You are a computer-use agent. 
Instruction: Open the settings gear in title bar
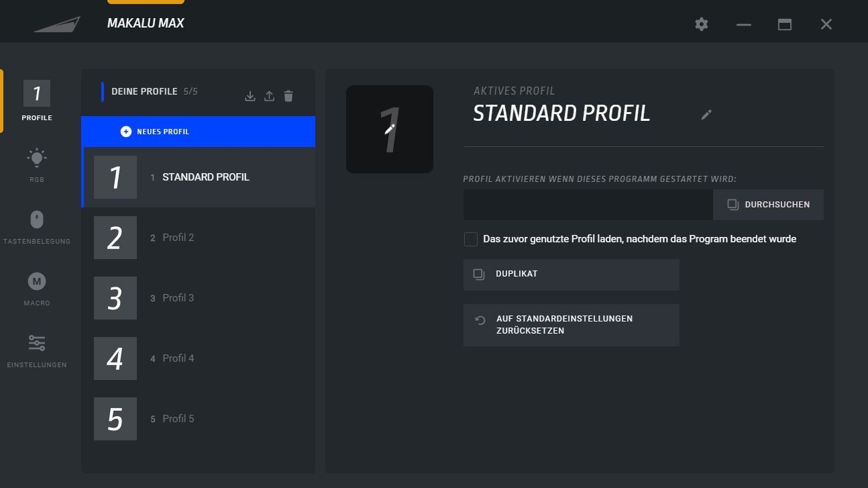click(702, 24)
